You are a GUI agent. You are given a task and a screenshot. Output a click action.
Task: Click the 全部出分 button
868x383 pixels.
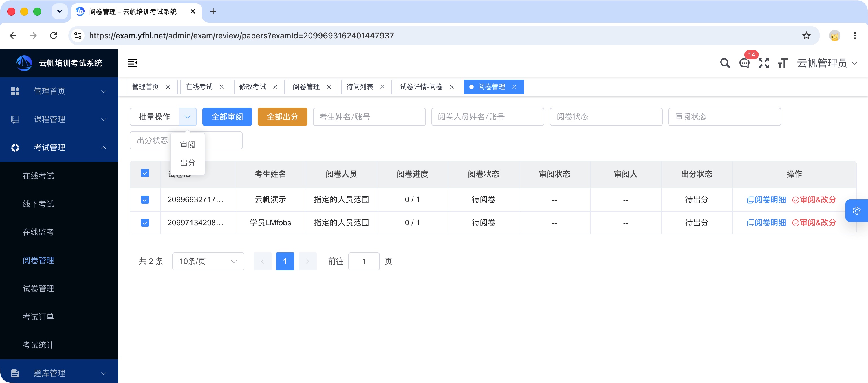click(282, 117)
